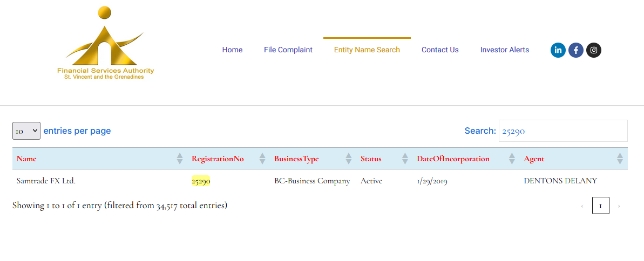Open the File Complaint page
This screenshot has width=644, height=261.
point(288,50)
